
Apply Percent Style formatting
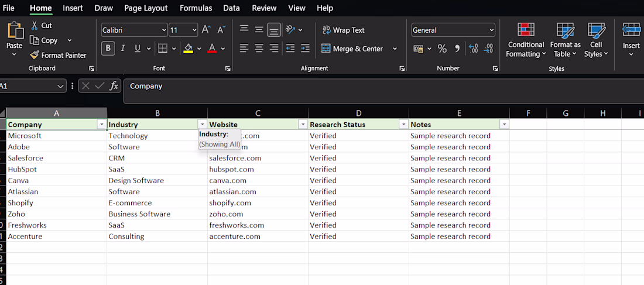click(x=442, y=49)
